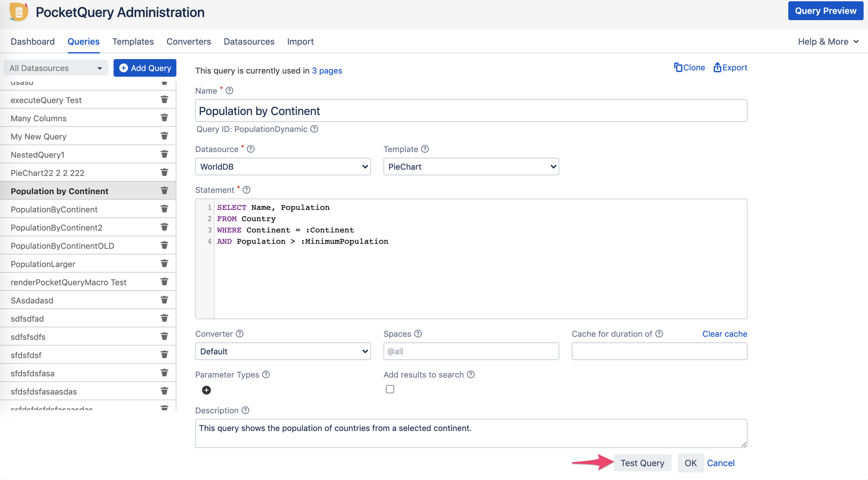Click the Cache duration input field
Image resolution: width=868 pixels, height=480 pixels.
[x=659, y=351]
